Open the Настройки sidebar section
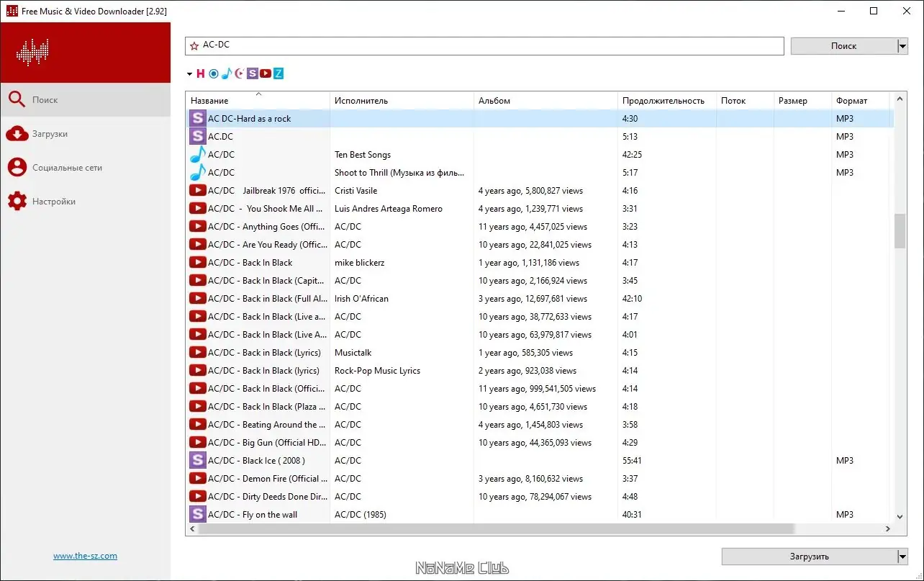This screenshot has height=581, width=924. tap(86, 202)
